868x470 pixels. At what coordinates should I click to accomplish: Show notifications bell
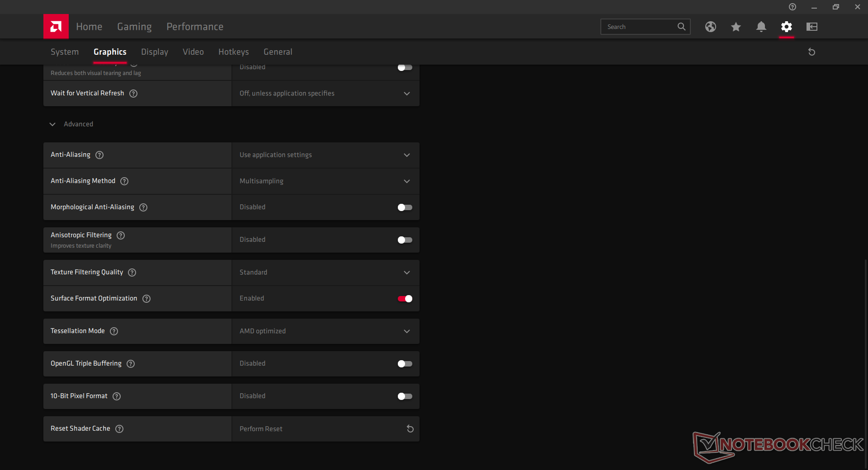(761, 27)
